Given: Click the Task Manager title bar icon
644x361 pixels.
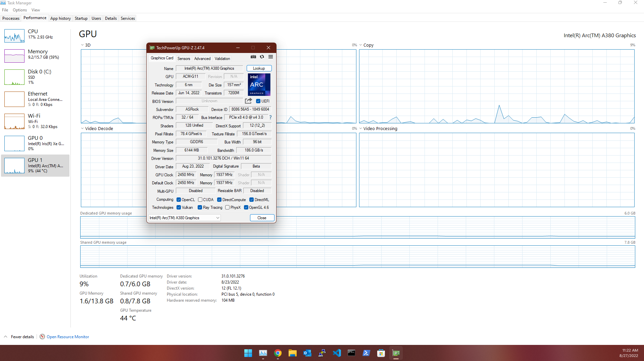Looking at the screenshot, I should click(x=3, y=3).
